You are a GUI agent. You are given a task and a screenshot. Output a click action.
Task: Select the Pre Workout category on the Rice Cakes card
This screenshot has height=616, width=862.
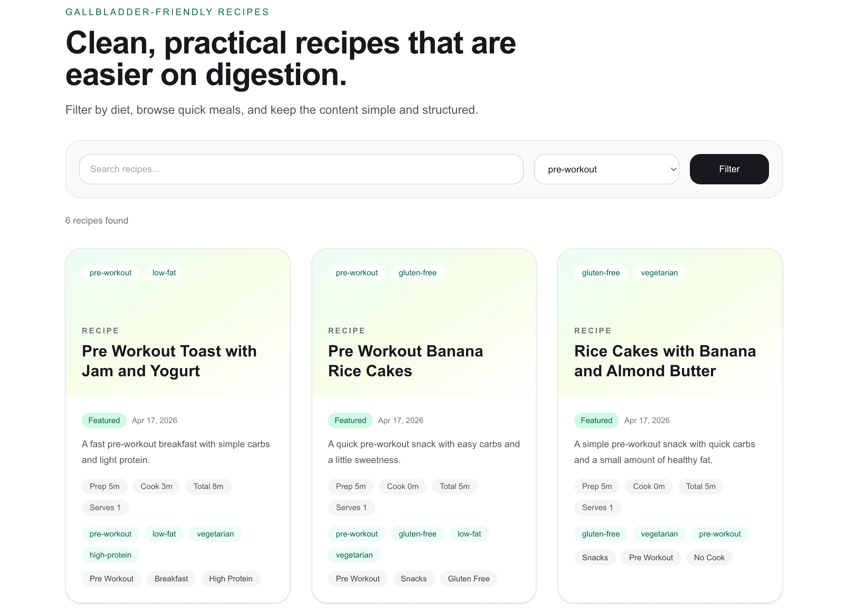coord(651,557)
